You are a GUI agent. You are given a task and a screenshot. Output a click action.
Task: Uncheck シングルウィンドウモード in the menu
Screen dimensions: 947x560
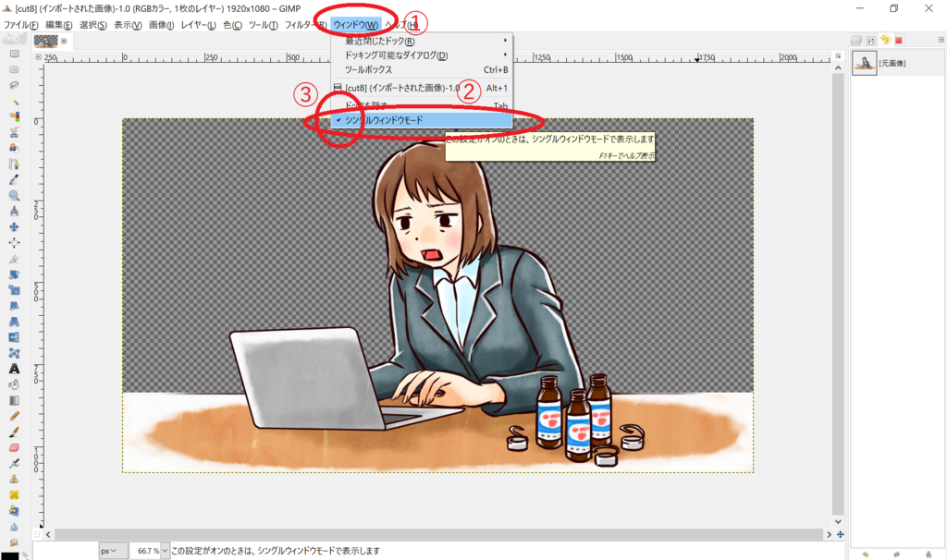click(422, 120)
